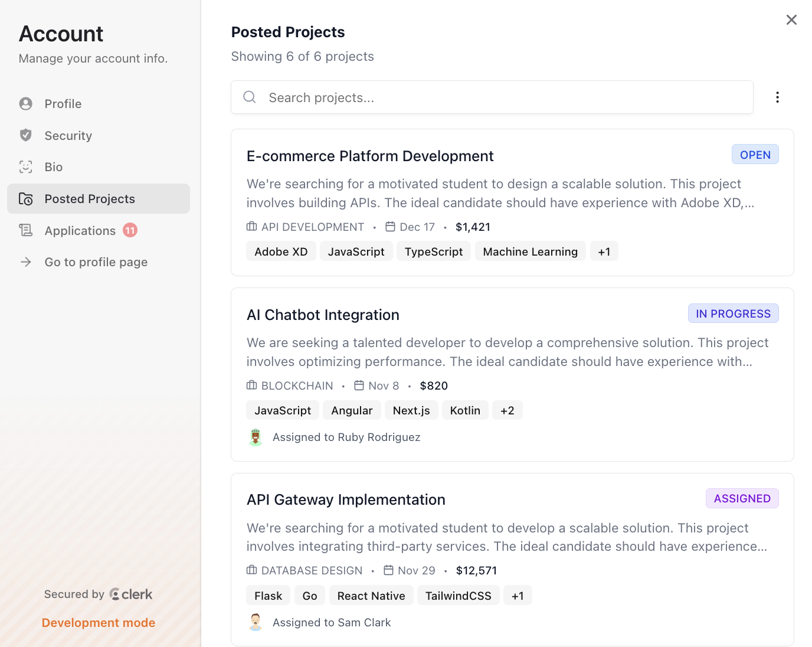
Task: Click the arrow icon beside Go to profile page
Action: 26,262
